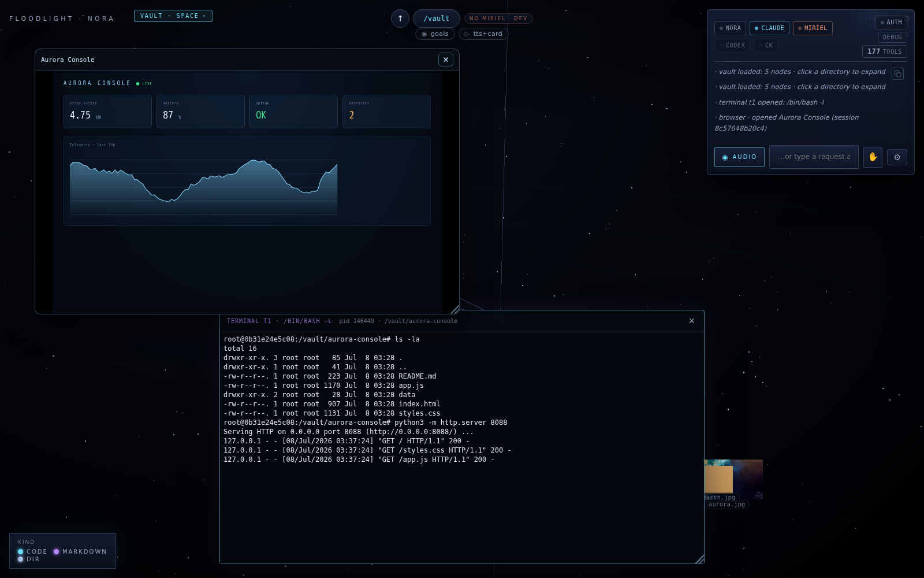Focus the 'or type a request' input field
The height and width of the screenshot is (578, 924).
[x=814, y=157]
